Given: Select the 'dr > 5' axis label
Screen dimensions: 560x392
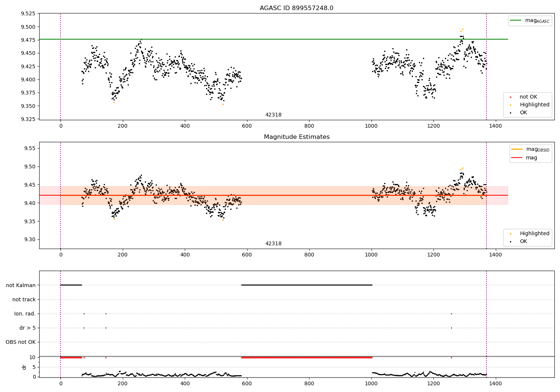Looking at the screenshot, I should pyautogui.click(x=28, y=328).
